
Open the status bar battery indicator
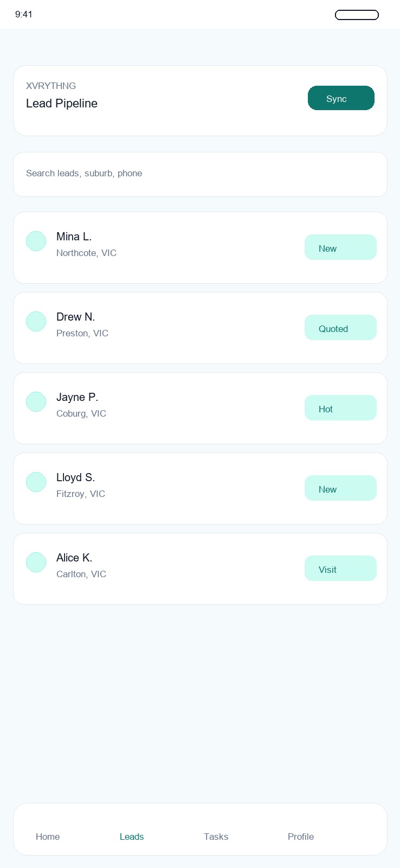[x=357, y=15]
